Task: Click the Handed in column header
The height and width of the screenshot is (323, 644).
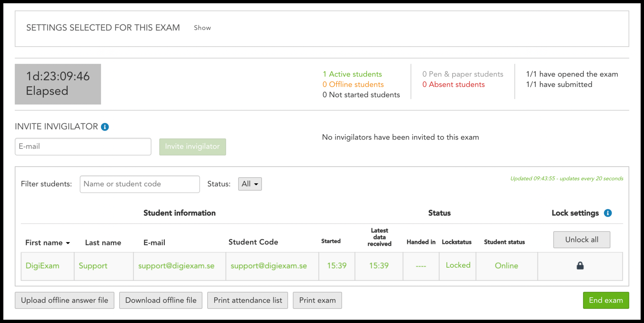Action: (x=421, y=242)
